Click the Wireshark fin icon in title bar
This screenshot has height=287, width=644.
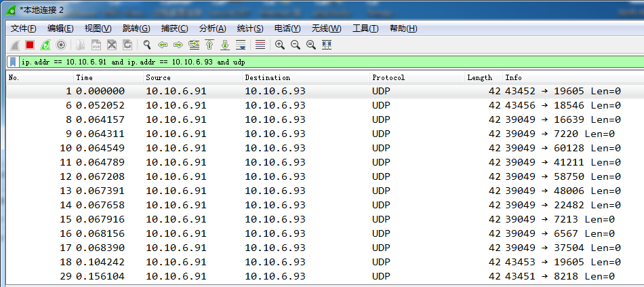pos(11,10)
